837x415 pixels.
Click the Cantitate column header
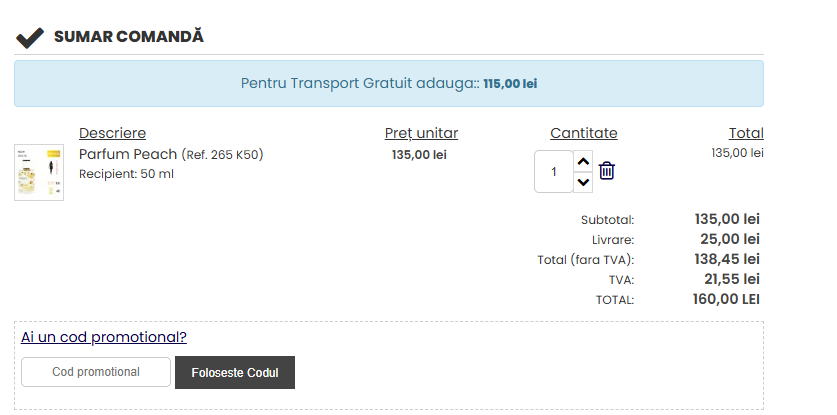[x=583, y=133]
